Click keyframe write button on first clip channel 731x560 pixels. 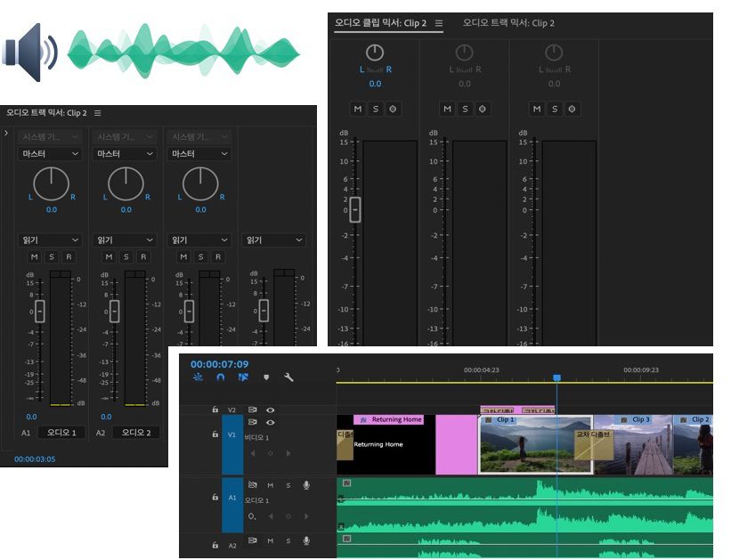[x=393, y=109]
